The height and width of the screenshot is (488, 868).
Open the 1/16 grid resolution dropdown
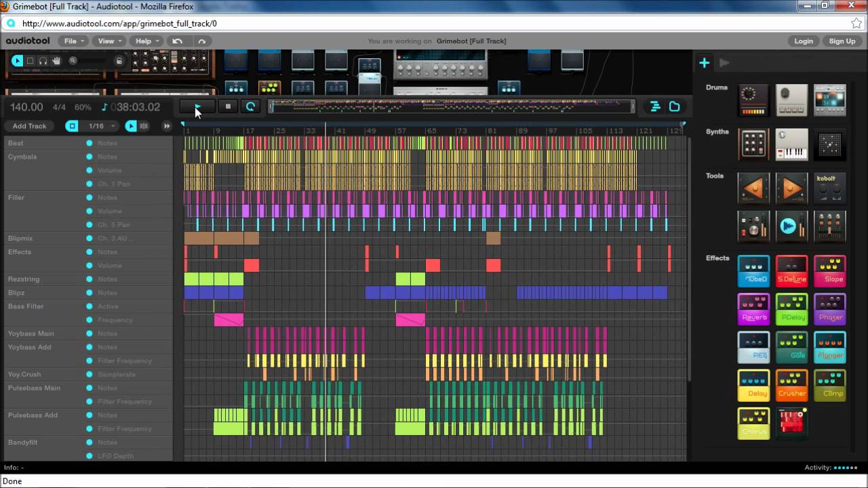pyautogui.click(x=100, y=126)
